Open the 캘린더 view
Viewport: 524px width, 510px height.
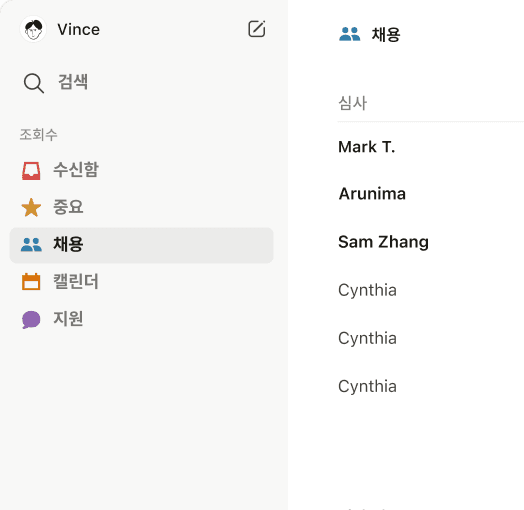click(x=142, y=281)
